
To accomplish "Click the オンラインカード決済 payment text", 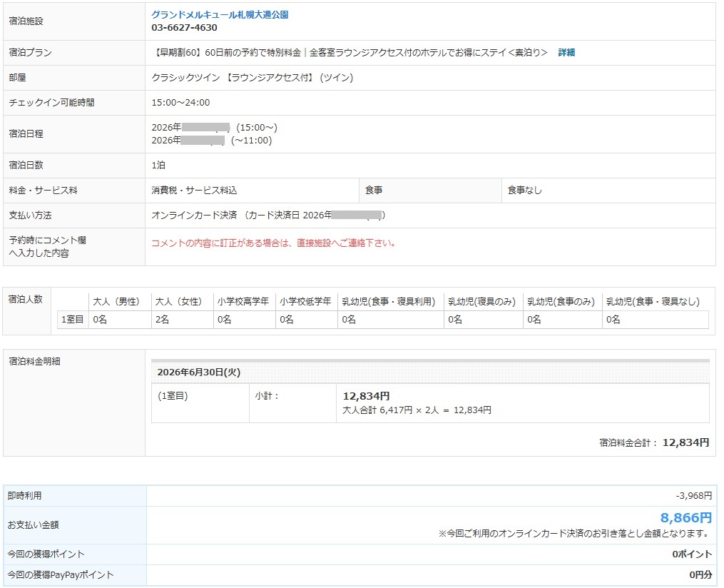I will [x=268, y=216].
